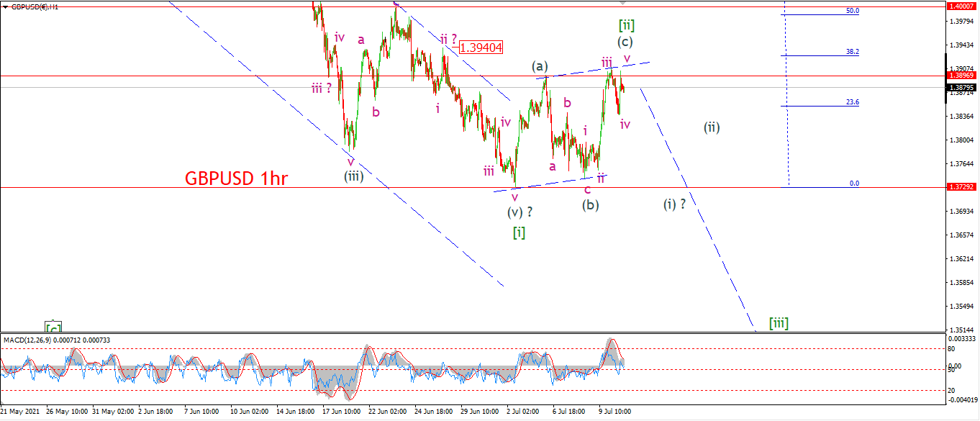980x421 pixels.
Task: Click the 9 Jul 10:00 time axis label
Action: coord(615,412)
